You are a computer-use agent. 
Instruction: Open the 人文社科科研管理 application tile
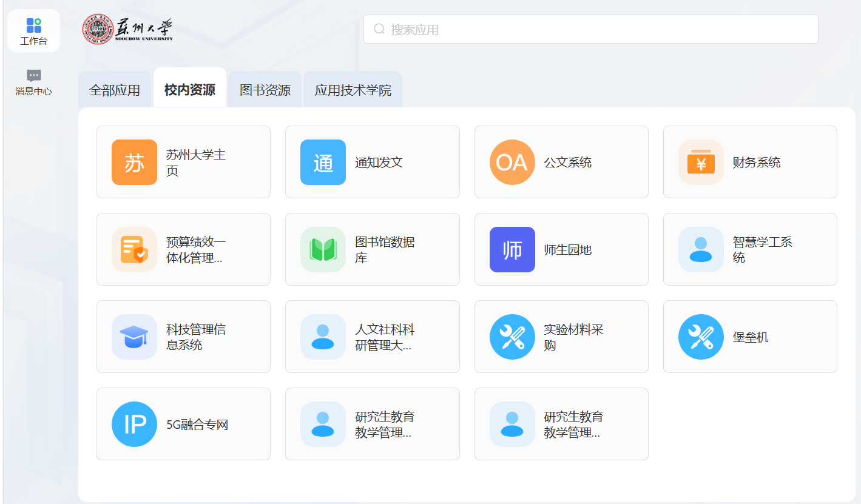372,337
